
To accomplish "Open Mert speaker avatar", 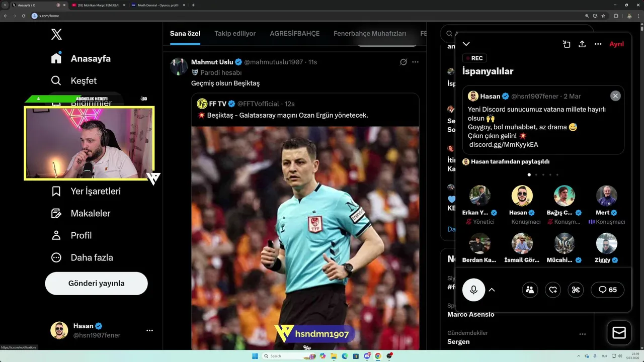I will coord(606,196).
